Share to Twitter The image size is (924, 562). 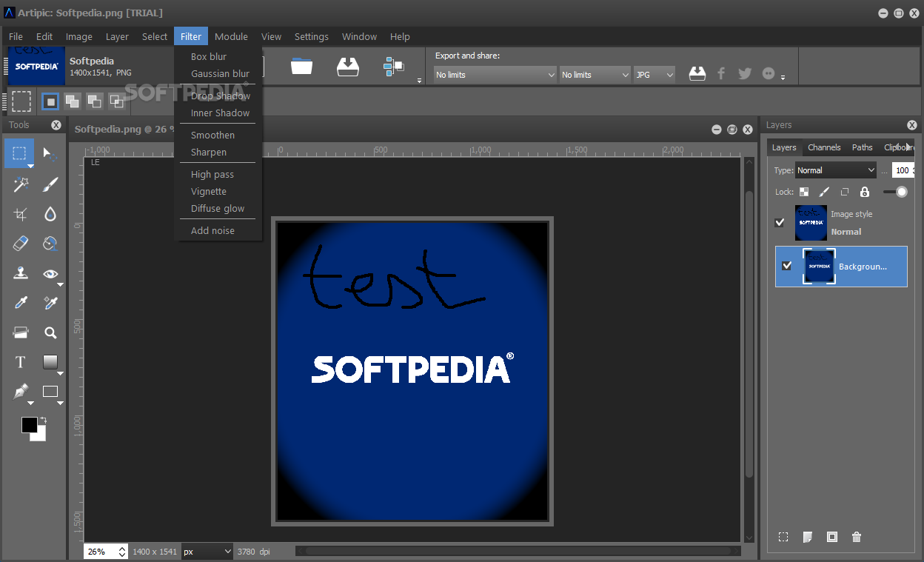click(x=745, y=73)
